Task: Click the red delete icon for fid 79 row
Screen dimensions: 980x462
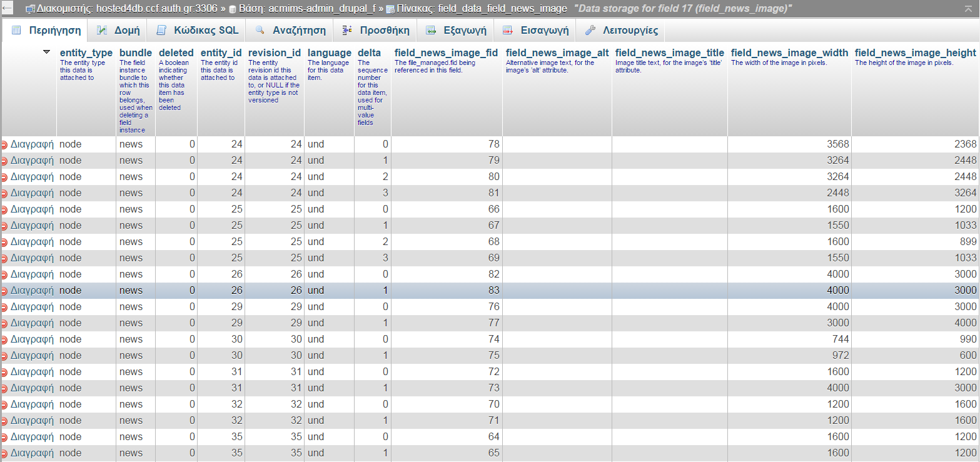Action: click(4, 161)
